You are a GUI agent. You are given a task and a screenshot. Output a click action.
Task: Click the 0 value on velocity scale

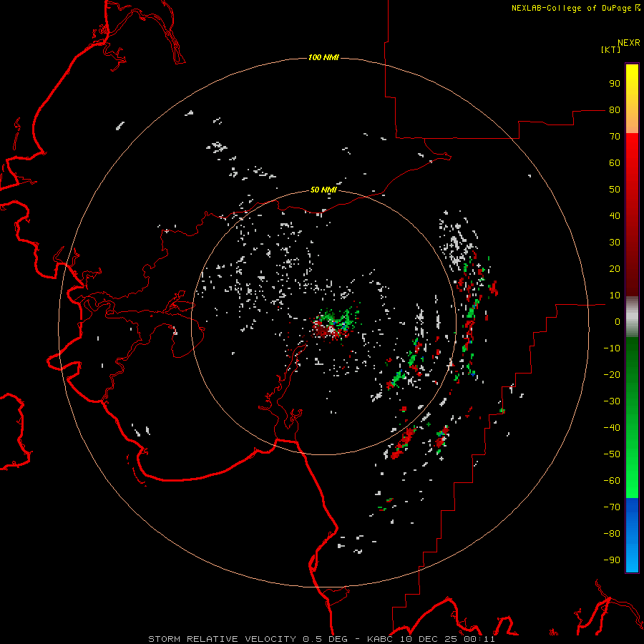(x=618, y=322)
